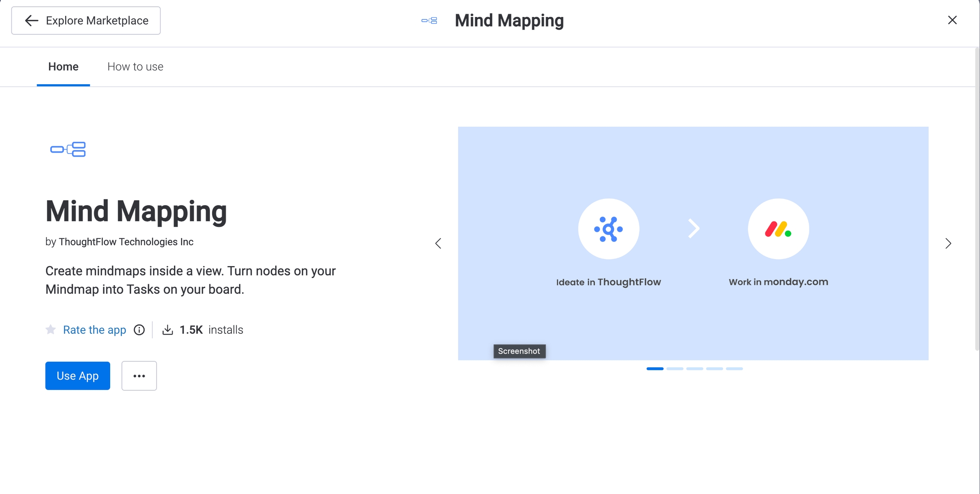The width and height of the screenshot is (980, 494).
Task: Jump to last carousel slide indicator
Action: coord(734,369)
